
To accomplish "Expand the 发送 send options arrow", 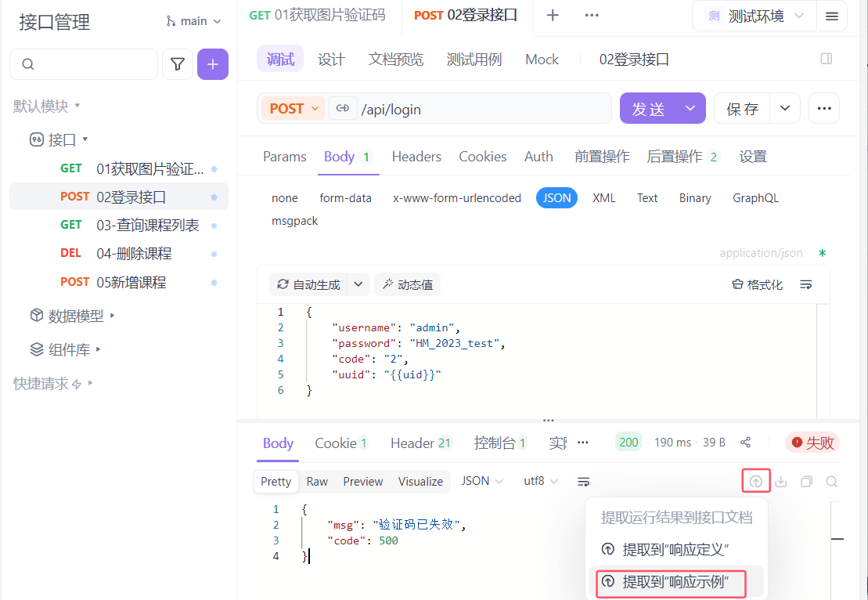I will point(690,108).
